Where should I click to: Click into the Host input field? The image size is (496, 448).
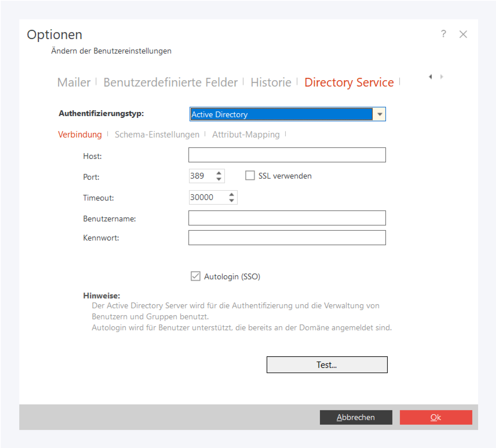pyautogui.click(x=287, y=155)
